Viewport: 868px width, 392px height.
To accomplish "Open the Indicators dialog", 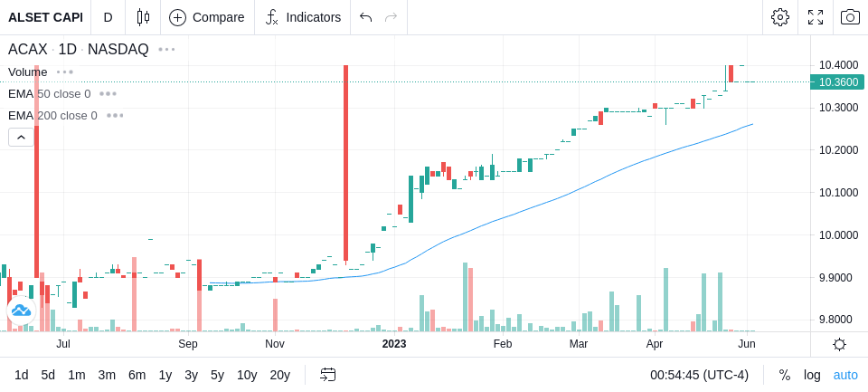I will 303,17.
